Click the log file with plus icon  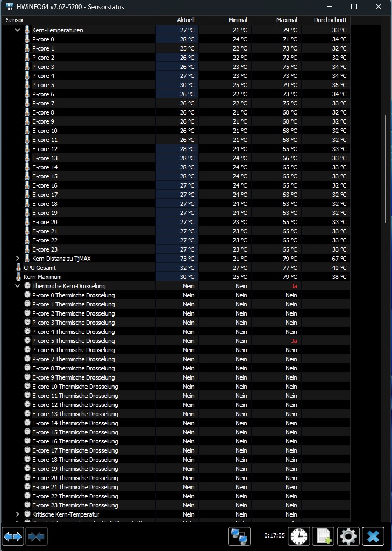pos(324,536)
